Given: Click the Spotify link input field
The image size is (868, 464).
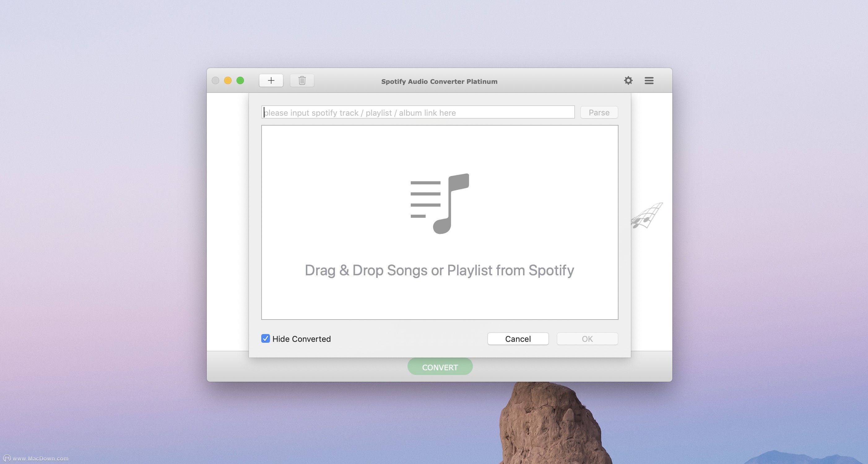Looking at the screenshot, I should tap(418, 112).
